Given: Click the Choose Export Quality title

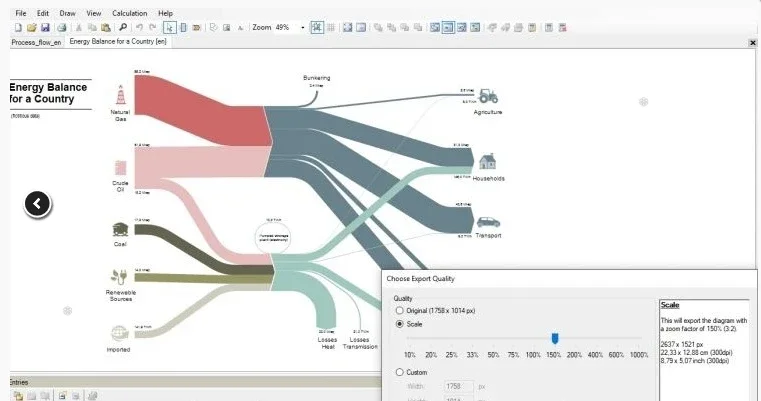Looking at the screenshot, I should coord(420,279).
